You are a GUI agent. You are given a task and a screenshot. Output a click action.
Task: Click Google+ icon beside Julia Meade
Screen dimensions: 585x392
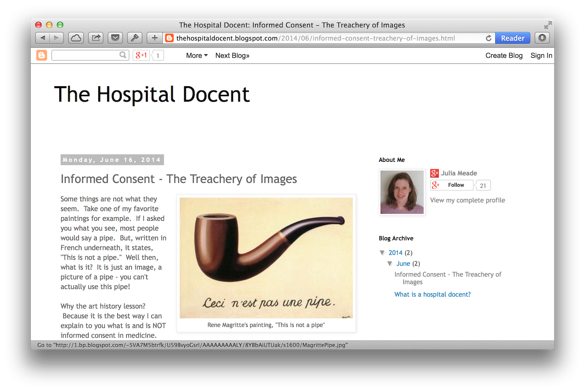pos(434,173)
